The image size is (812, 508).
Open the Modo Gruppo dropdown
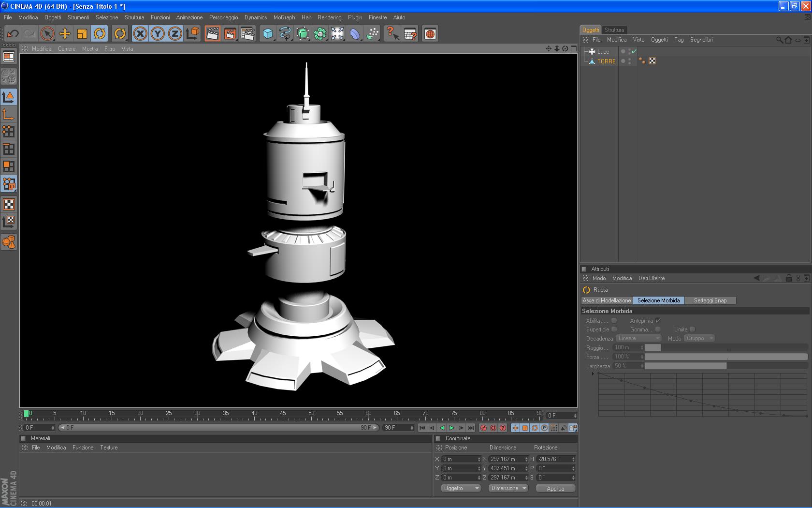[699, 339]
